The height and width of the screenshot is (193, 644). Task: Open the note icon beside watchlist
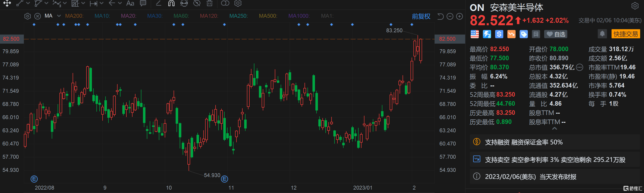tap(536, 34)
